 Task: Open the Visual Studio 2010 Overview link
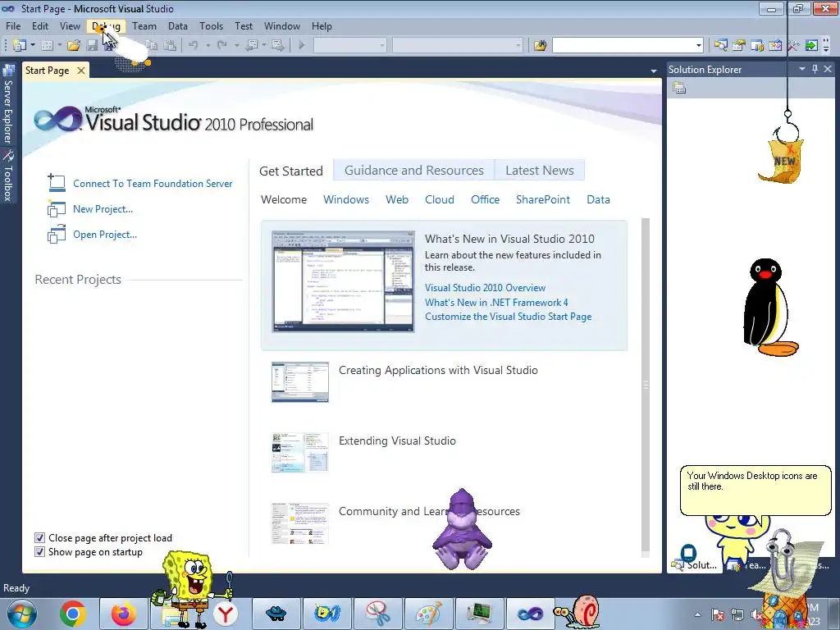[x=485, y=288]
